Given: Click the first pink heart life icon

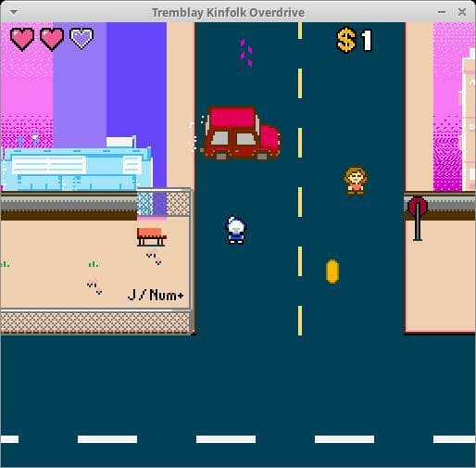Looking at the screenshot, I should (x=22, y=39).
